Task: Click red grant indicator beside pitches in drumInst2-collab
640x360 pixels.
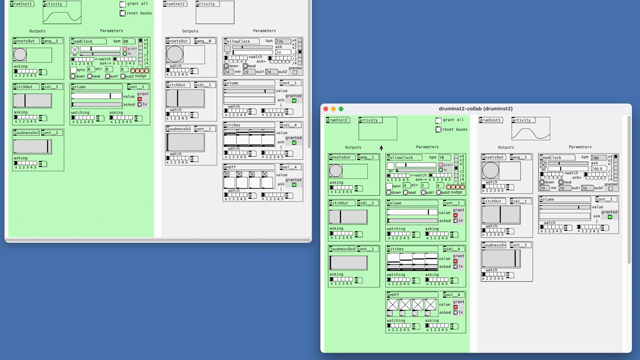Action: click(456, 261)
